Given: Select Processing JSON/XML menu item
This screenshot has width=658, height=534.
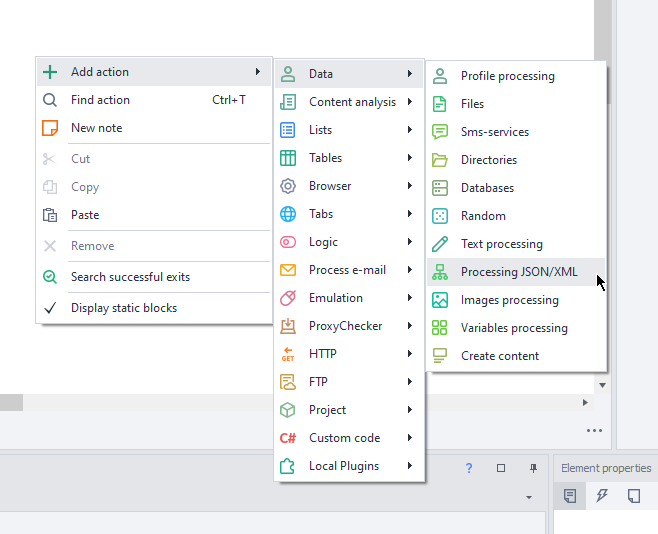Looking at the screenshot, I should [x=519, y=272].
